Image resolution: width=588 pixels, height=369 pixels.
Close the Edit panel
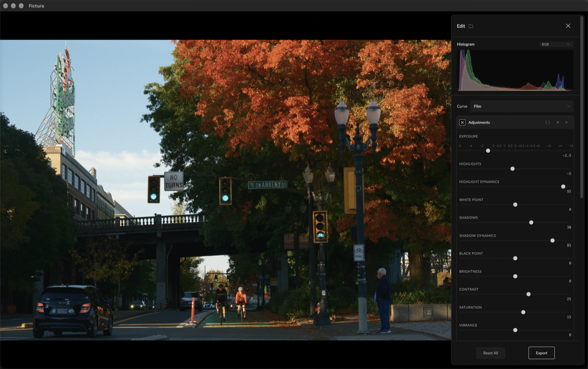568,26
